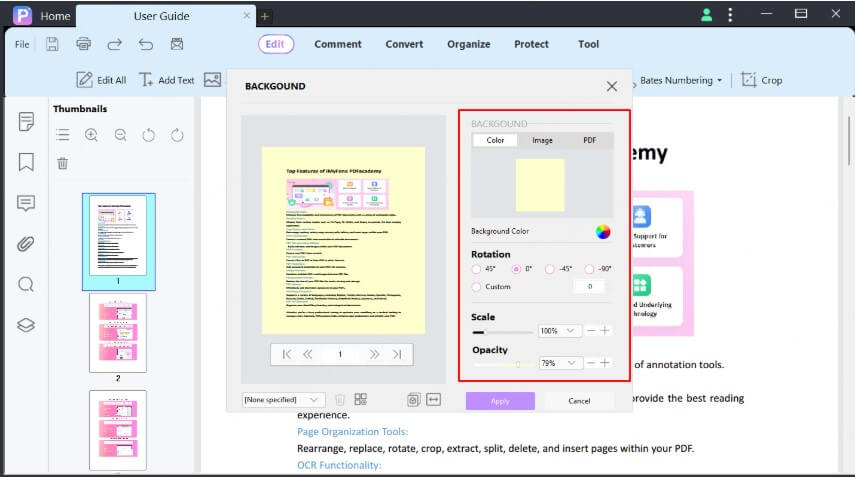This screenshot has height=478, width=855.
Task: Open the File menu
Action: pyautogui.click(x=22, y=44)
